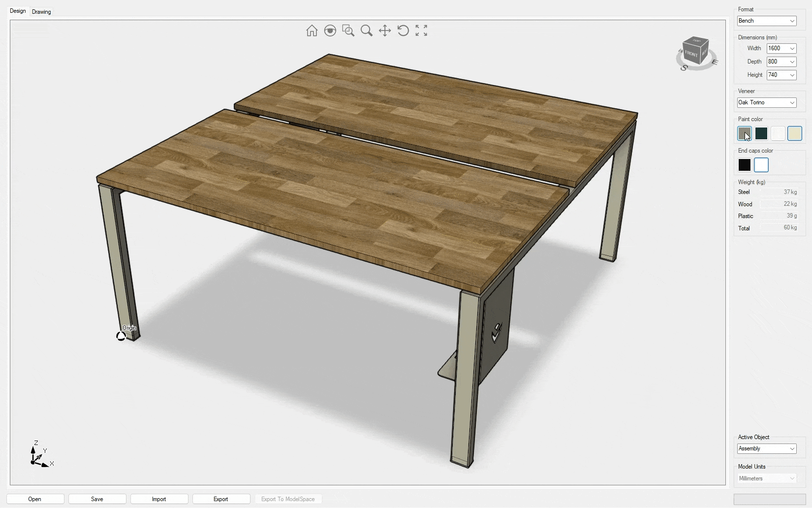Click the Export button
Screen dimensions: 812x508
[x=220, y=499]
